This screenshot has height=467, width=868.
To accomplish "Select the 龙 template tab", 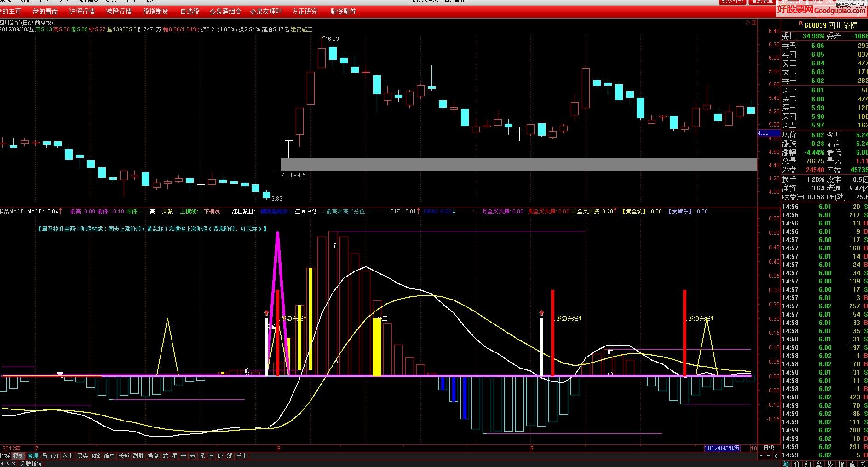I will (x=166, y=456).
